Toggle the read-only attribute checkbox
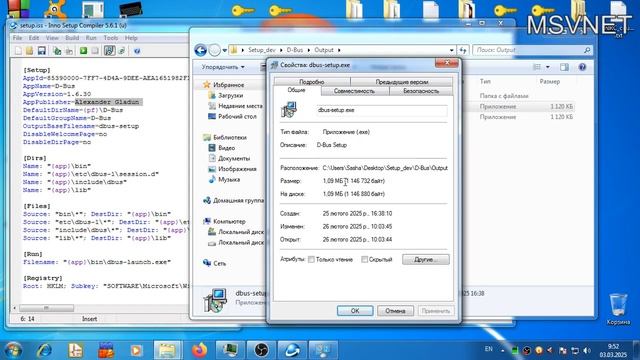The image size is (640, 360). point(311,260)
